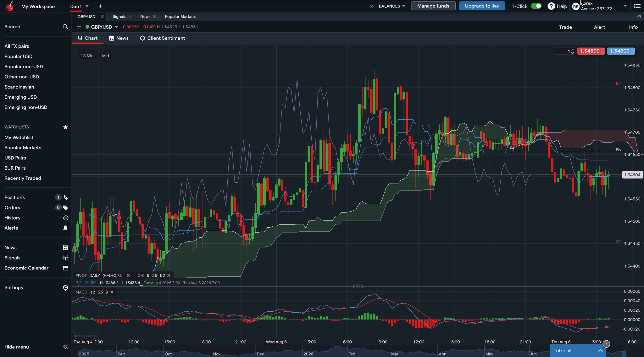Open Emerging non-USD category
The height and width of the screenshot is (357, 644).
tap(26, 107)
